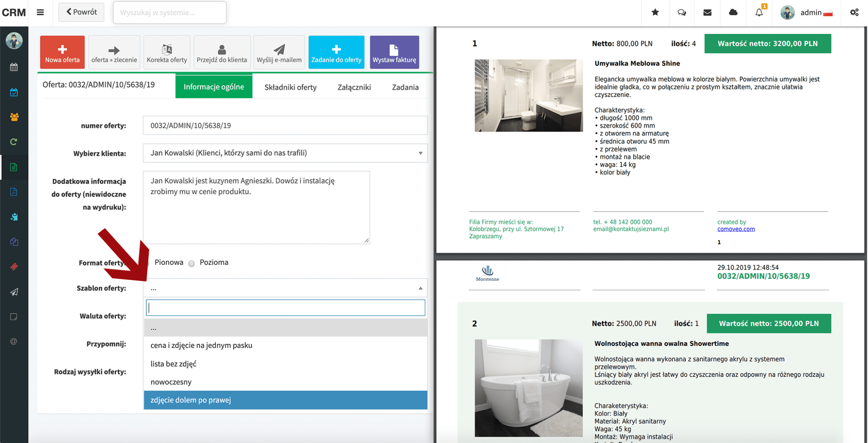Click the Morstenne logo in preview
Viewport: 868px width, 443px height.
coord(487,274)
